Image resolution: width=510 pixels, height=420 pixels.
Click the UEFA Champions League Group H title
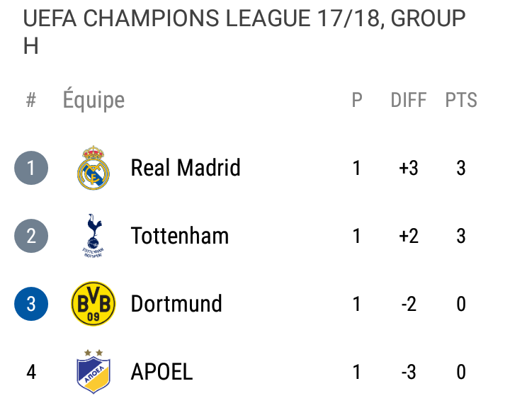click(x=244, y=32)
